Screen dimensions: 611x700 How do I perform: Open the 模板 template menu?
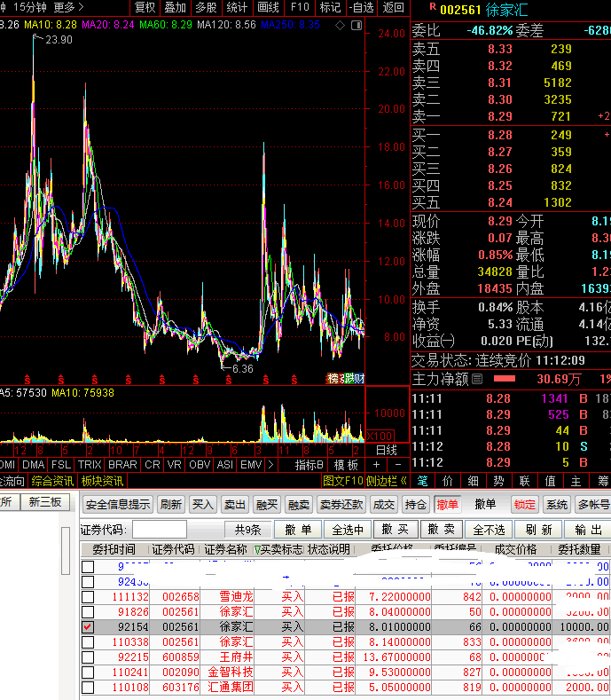pos(346,465)
